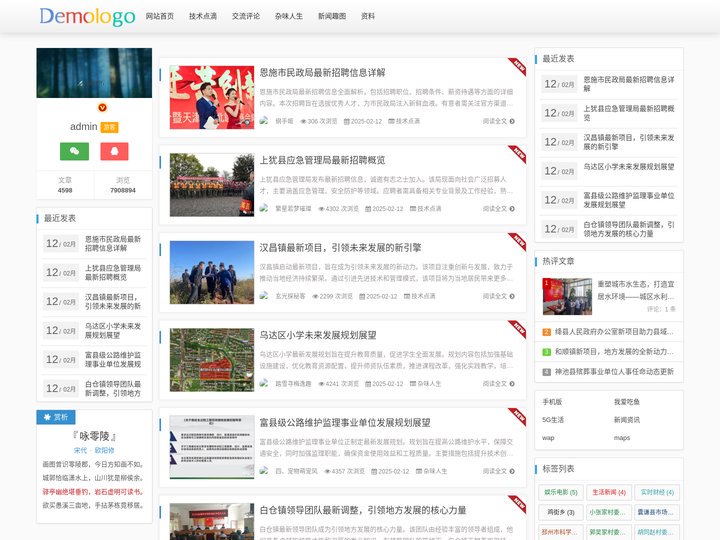The width and height of the screenshot is (720, 540).
Task: Click 阅读全文 arrow for 乌达区小学 article
Action: pyautogui.click(x=499, y=384)
